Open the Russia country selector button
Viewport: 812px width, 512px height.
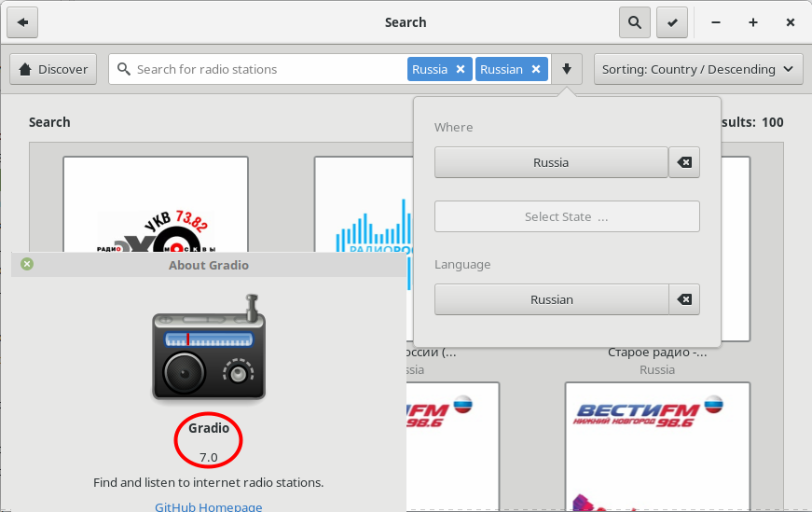click(x=551, y=162)
